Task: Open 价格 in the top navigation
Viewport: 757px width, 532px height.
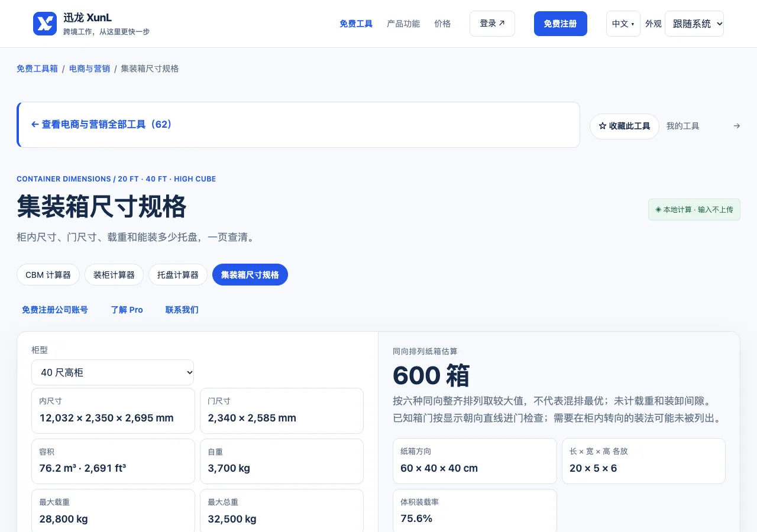Action: [442, 24]
